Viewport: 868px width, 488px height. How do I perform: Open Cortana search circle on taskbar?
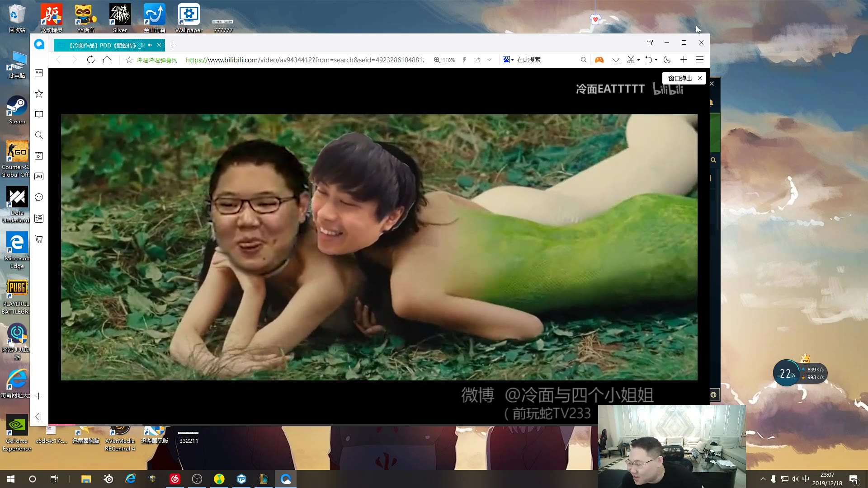32,479
